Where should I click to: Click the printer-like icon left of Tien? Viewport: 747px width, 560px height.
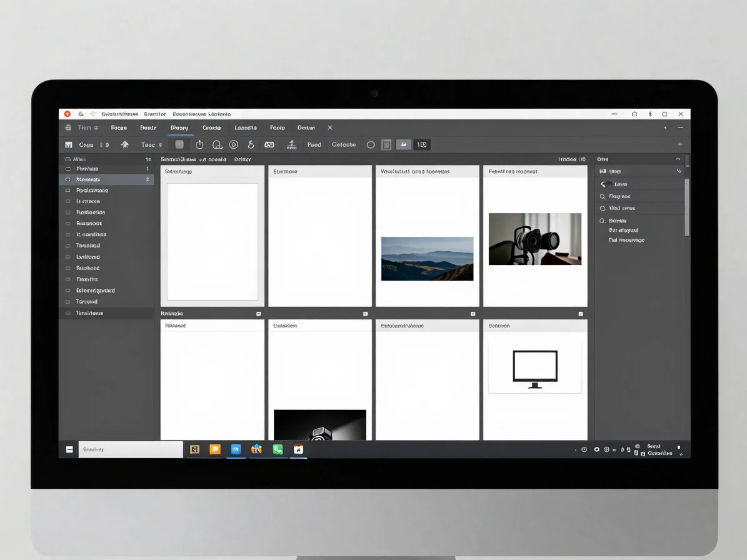(x=68, y=127)
